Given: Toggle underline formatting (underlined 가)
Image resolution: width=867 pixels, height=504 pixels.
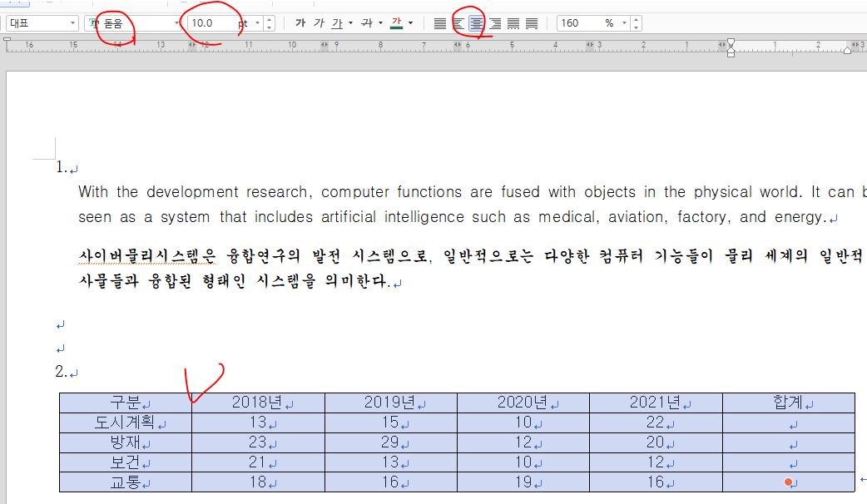Looking at the screenshot, I should 337,23.
